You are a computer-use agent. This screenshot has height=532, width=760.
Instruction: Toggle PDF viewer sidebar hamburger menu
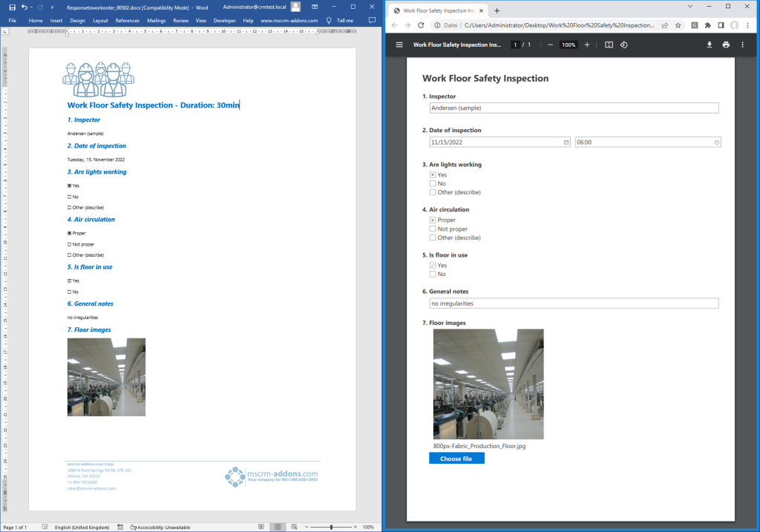tap(399, 45)
